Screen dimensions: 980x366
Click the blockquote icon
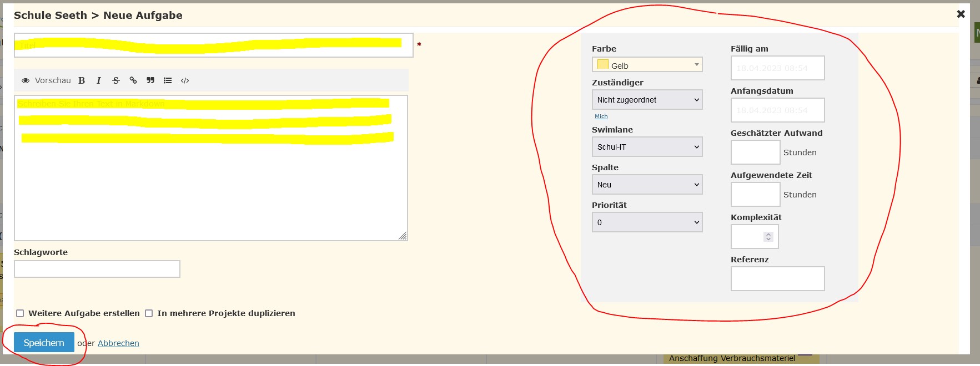pos(150,80)
